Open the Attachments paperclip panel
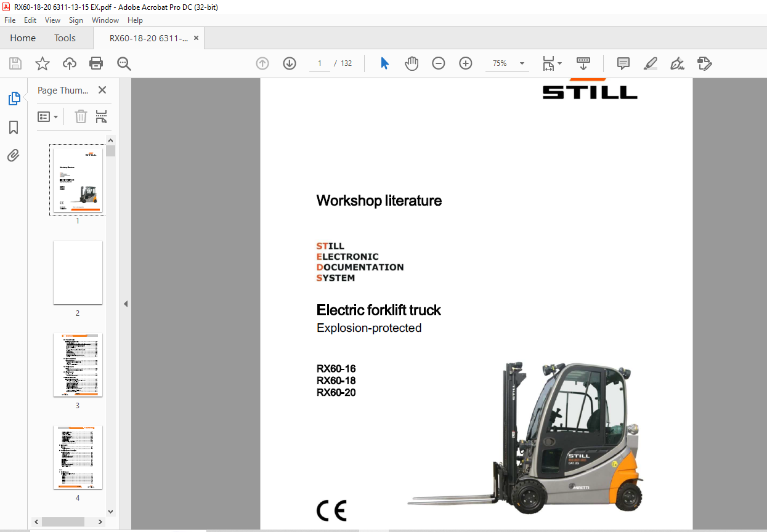 [14, 156]
